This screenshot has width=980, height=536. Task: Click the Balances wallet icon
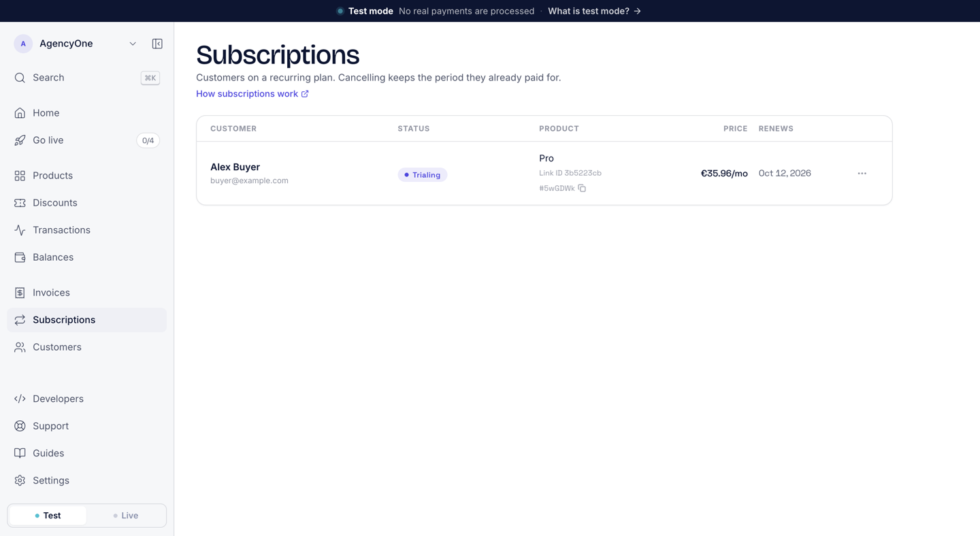click(20, 257)
